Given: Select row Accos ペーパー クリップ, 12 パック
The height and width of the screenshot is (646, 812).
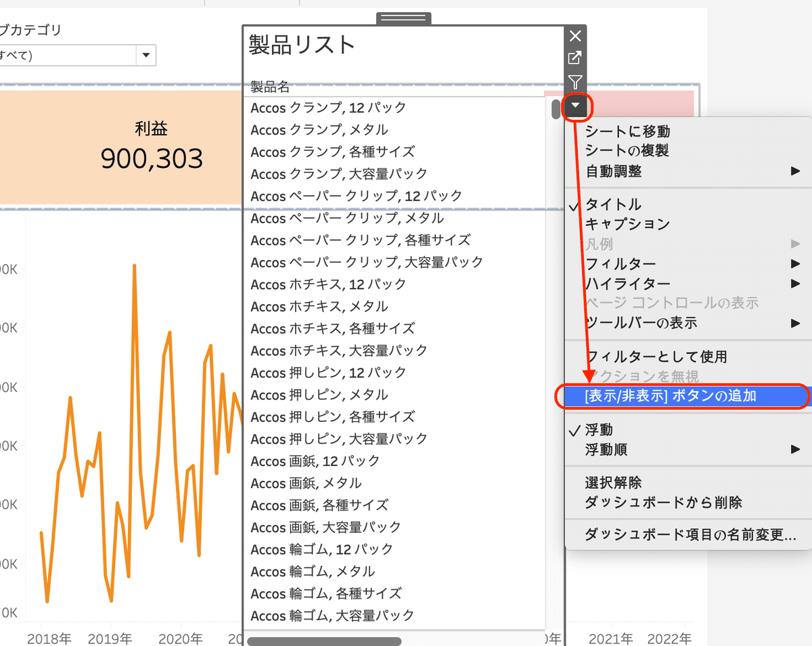Looking at the screenshot, I should click(x=356, y=196).
